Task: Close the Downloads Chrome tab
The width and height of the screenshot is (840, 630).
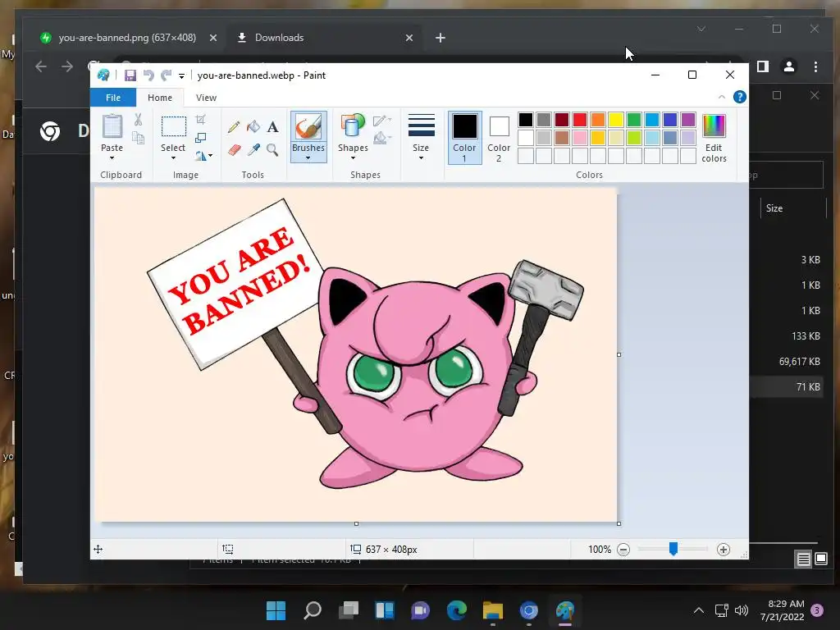Action: pos(409,38)
